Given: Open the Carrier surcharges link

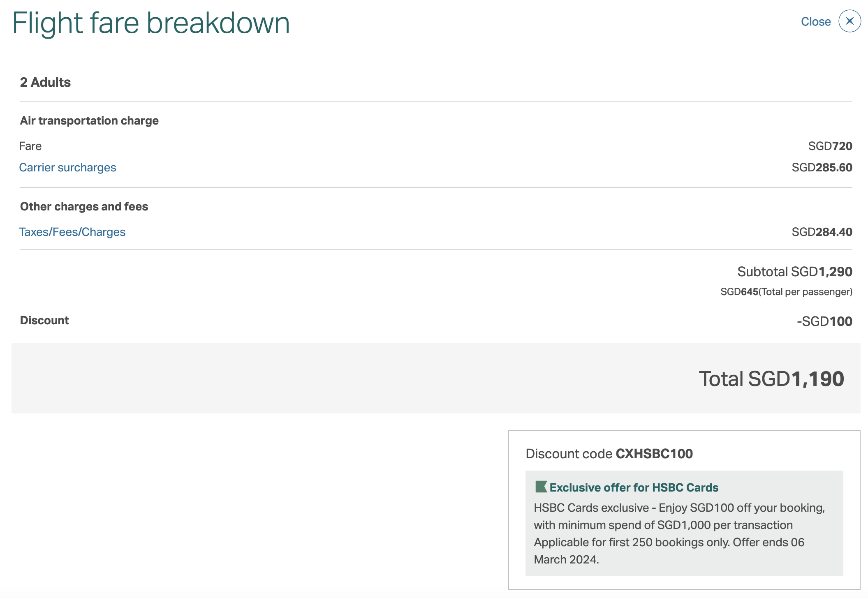Looking at the screenshot, I should coord(67,168).
